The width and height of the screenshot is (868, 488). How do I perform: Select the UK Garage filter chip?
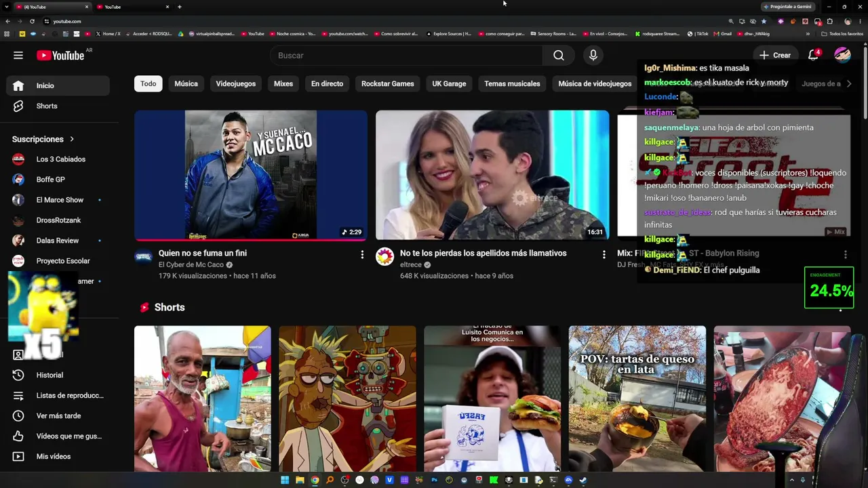pyautogui.click(x=449, y=84)
